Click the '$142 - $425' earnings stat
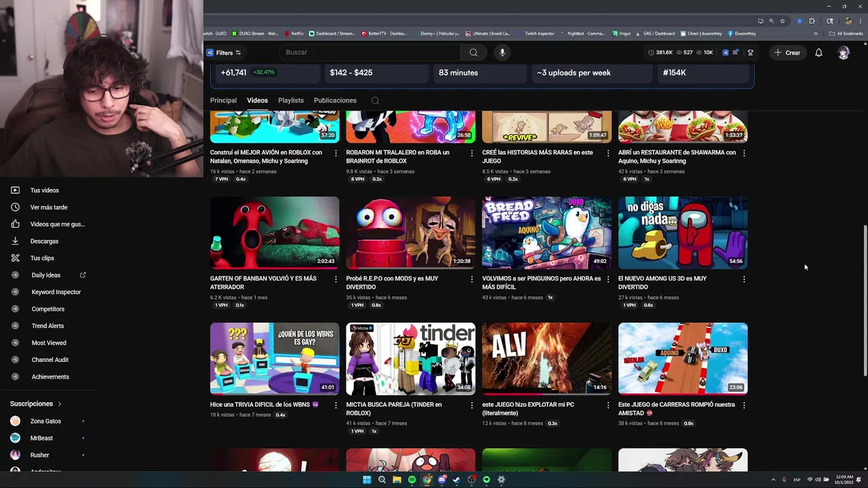Screen dimensions: 868x488 click(351, 73)
